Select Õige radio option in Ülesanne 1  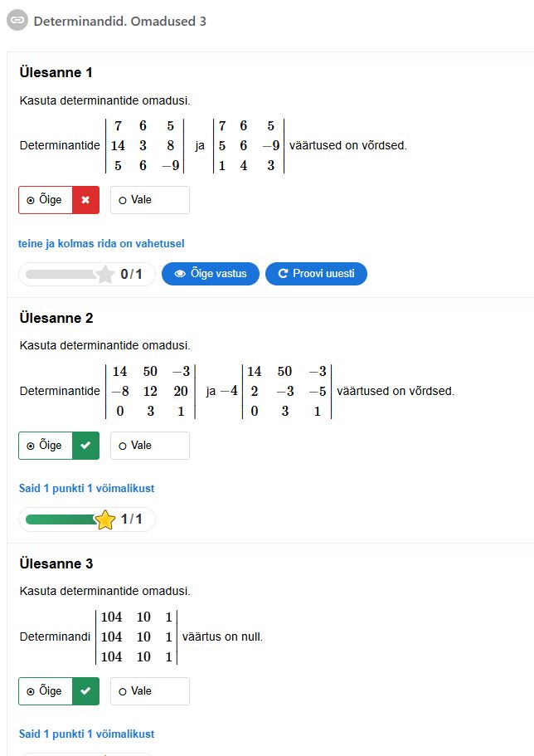pyautogui.click(x=46, y=200)
